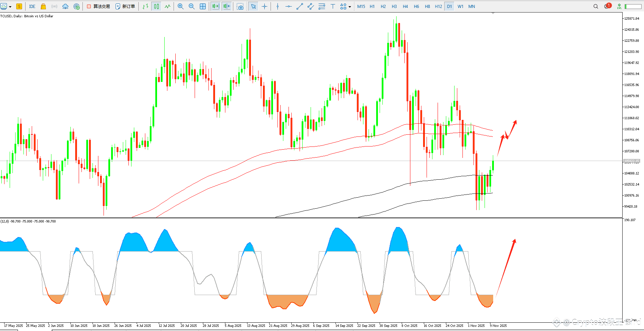
Task: Toggle chart auto scroll to latest bar
Action: [x=216, y=6]
